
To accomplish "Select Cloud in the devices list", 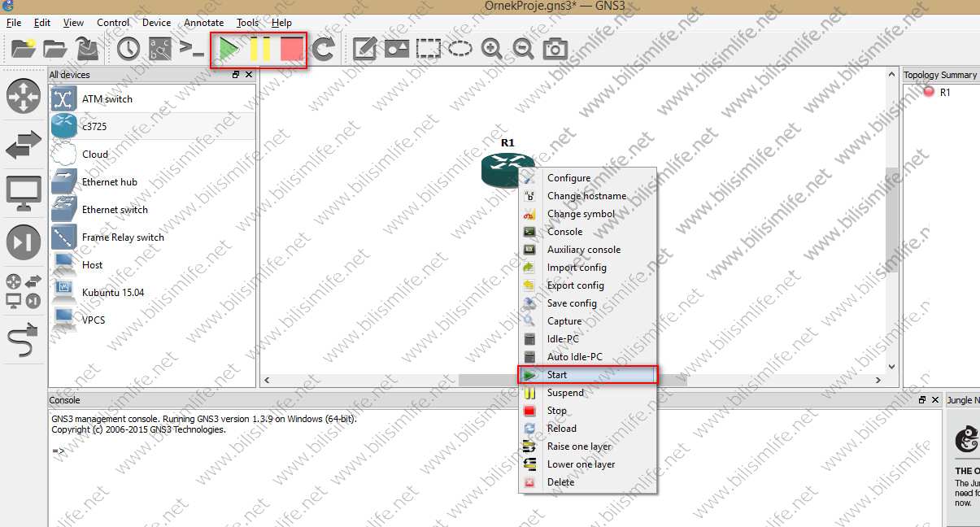I will (152, 155).
